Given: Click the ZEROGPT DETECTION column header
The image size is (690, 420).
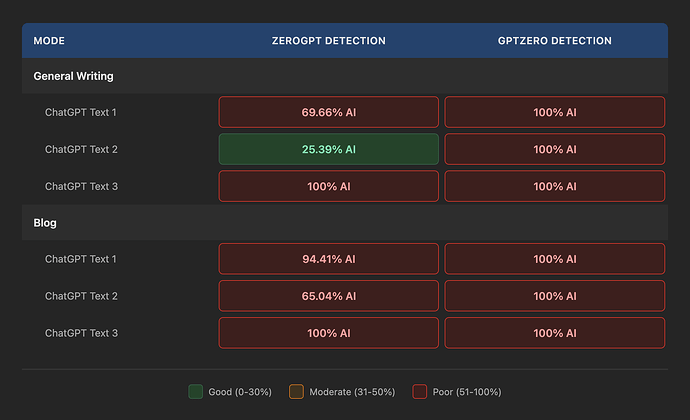Looking at the screenshot, I should pos(328,41).
